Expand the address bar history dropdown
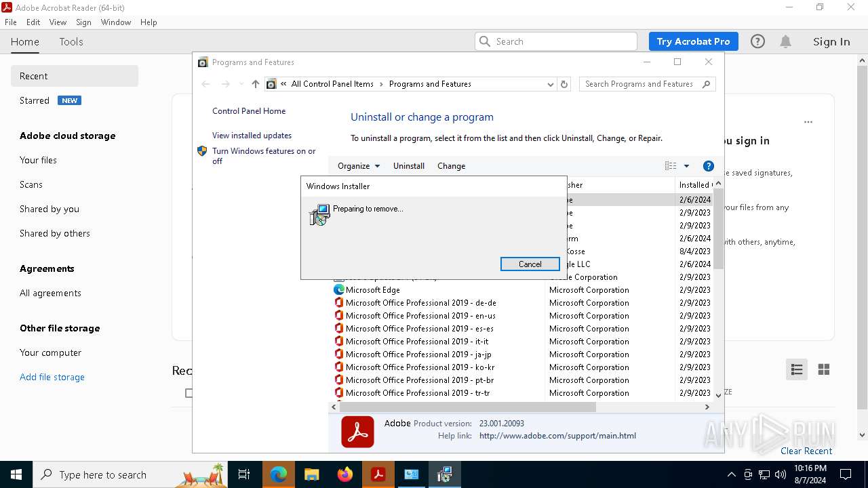The height and width of the screenshot is (488, 868). pyautogui.click(x=550, y=84)
